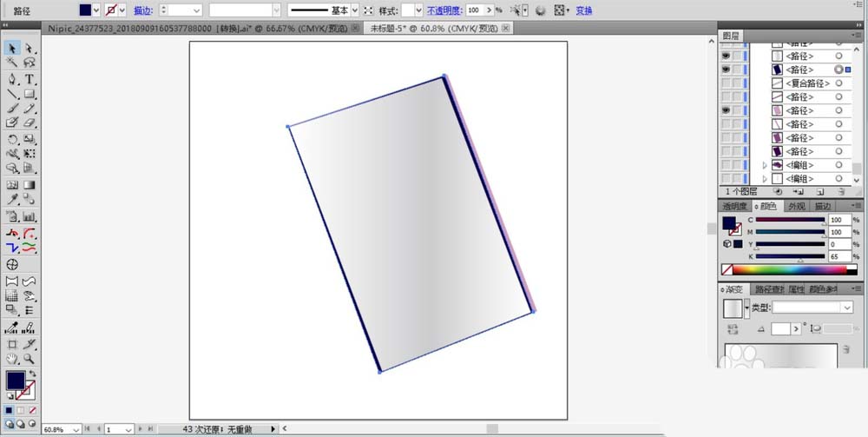Image resolution: width=868 pixels, height=437 pixels.
Task: Select the Artboard tool
Action: 12,344
